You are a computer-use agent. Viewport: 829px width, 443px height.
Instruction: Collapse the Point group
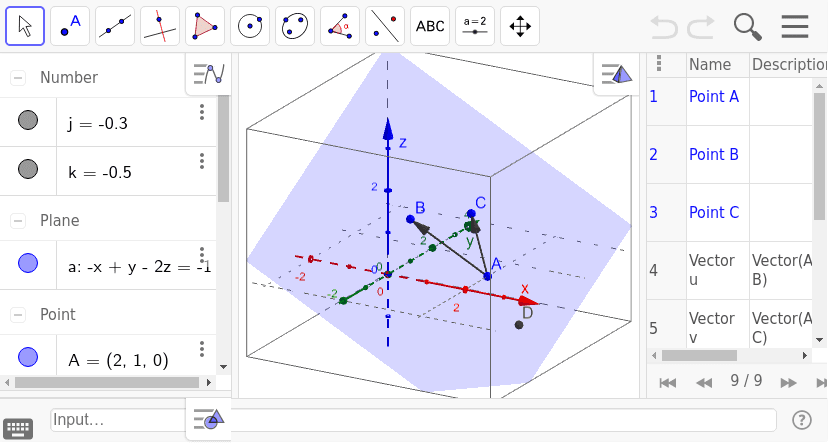[18, 315]
